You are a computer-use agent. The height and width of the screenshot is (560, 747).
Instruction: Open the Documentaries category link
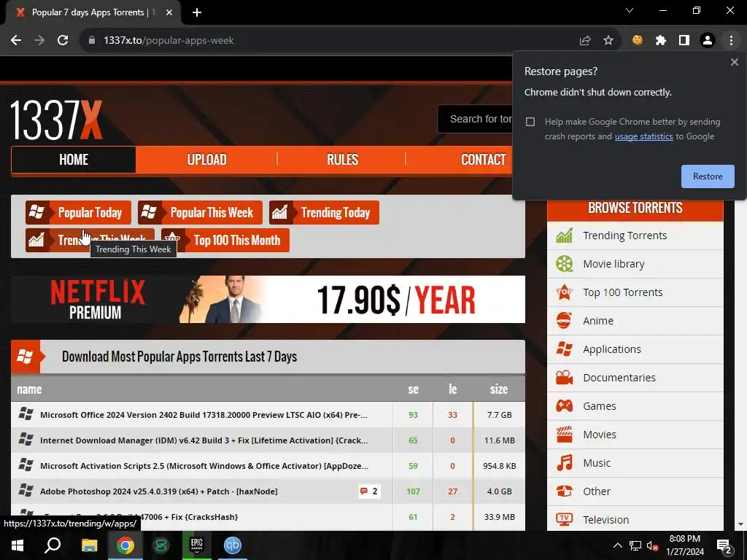pos(619,378)
